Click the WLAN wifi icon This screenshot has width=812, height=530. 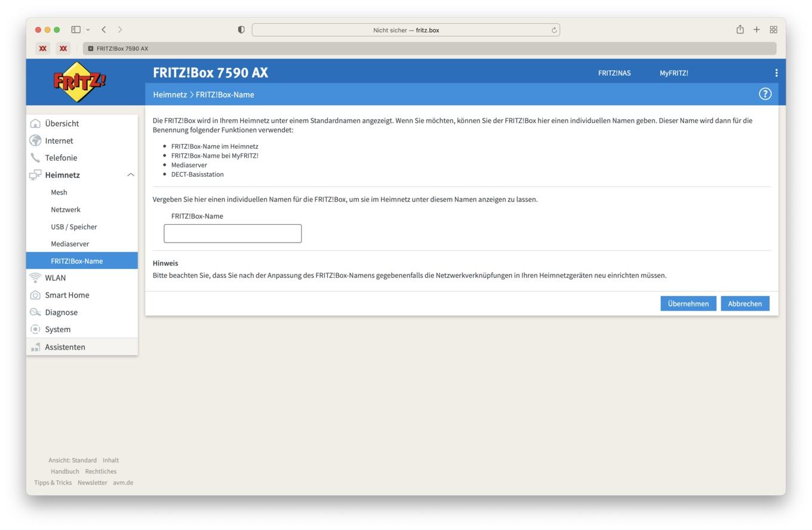click(35, 278)
